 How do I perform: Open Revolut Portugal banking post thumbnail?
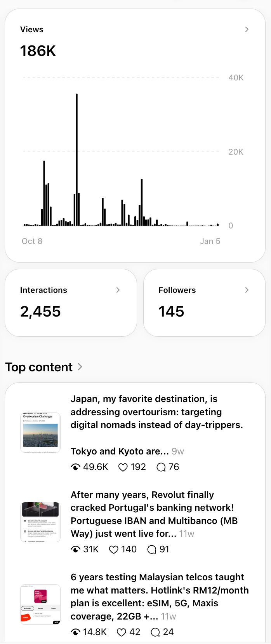[40, 522]
